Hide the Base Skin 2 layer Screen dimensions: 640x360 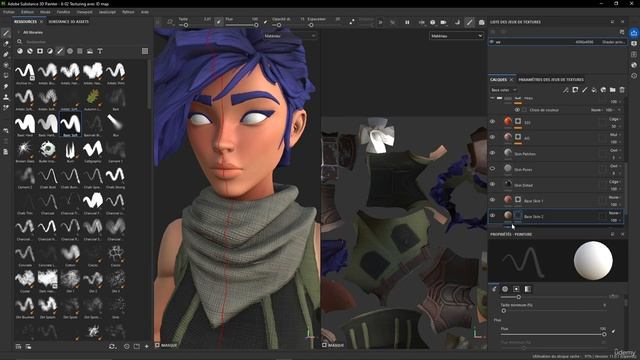pos(492,215)
